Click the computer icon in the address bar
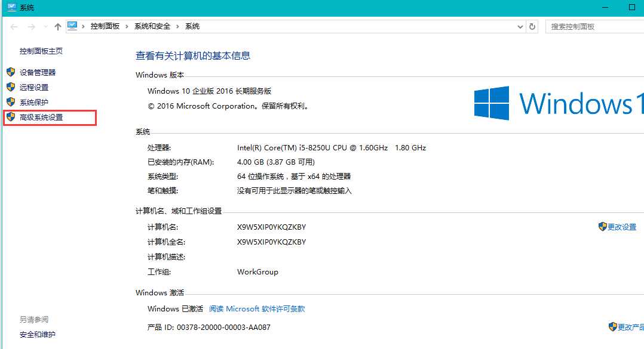 coord(72,26)
